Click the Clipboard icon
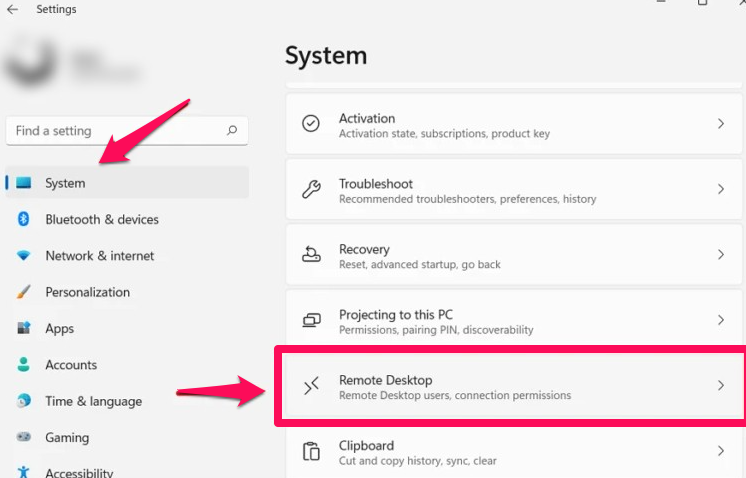746x478 pixels. pos(311,451)
